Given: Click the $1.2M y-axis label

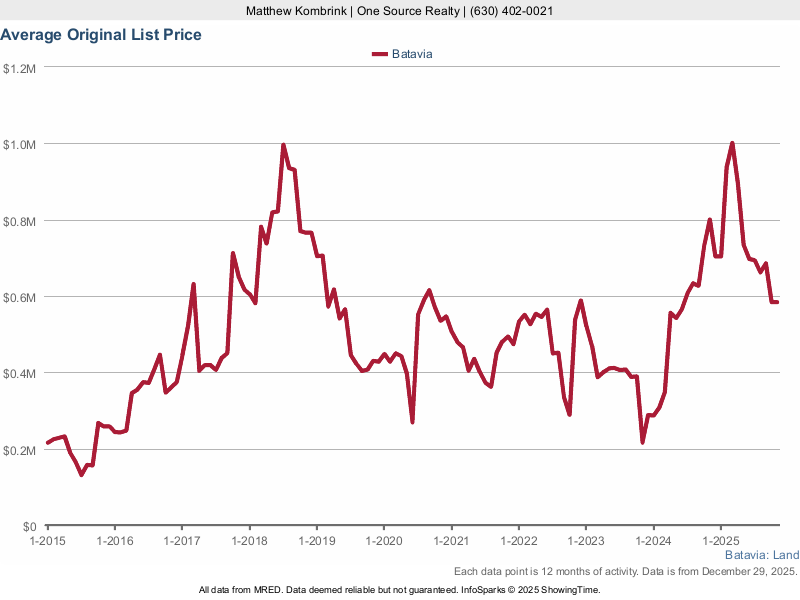Looking at the screenshot, I should [20, 68].
